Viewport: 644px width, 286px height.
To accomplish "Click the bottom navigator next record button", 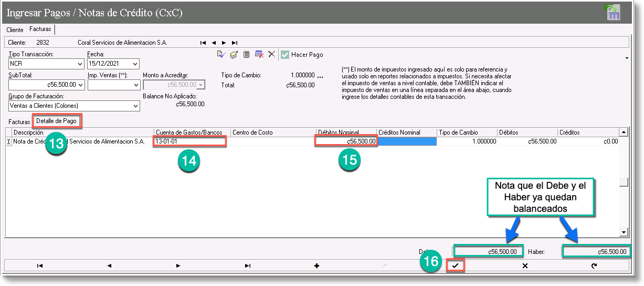I will click(x=178, y=265).
